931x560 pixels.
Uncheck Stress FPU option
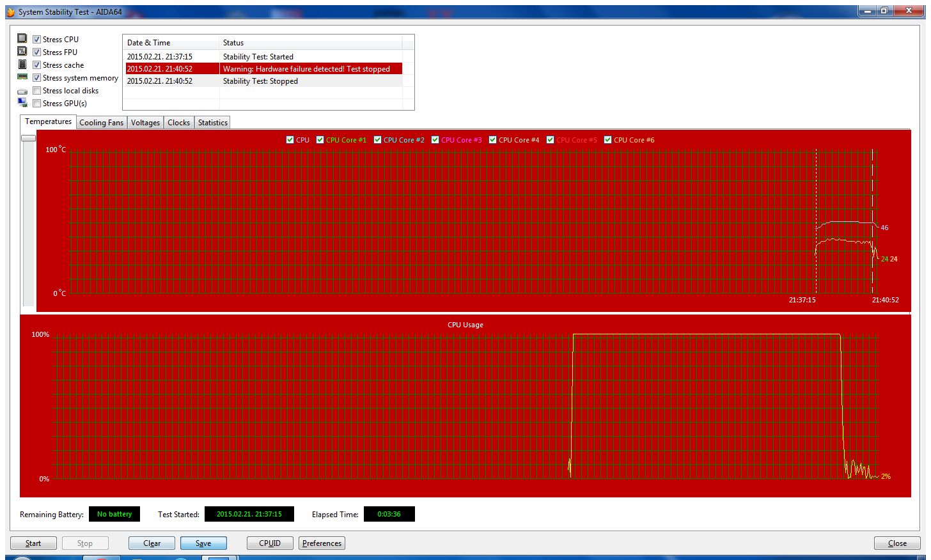[37, 52]
